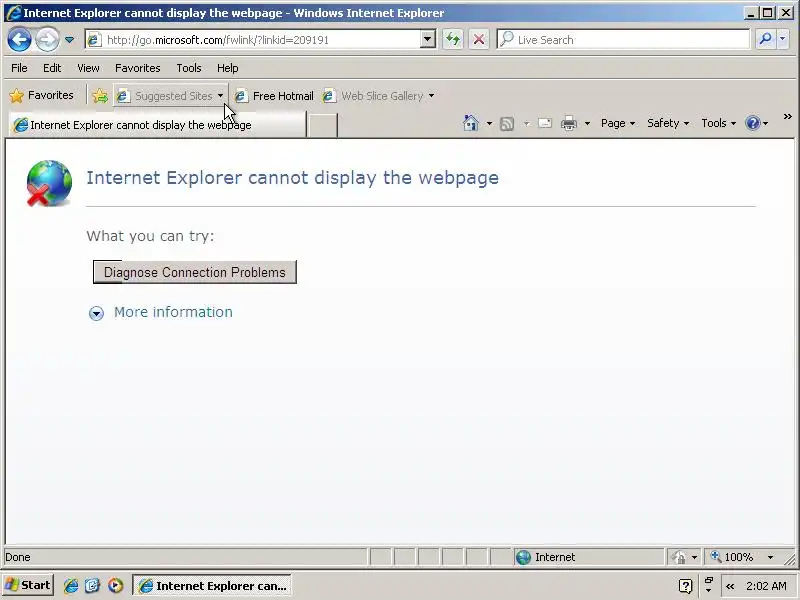Select the current error page tab
Image resolution: width=800 pixels, height=600 pixels.
[157, 124]
